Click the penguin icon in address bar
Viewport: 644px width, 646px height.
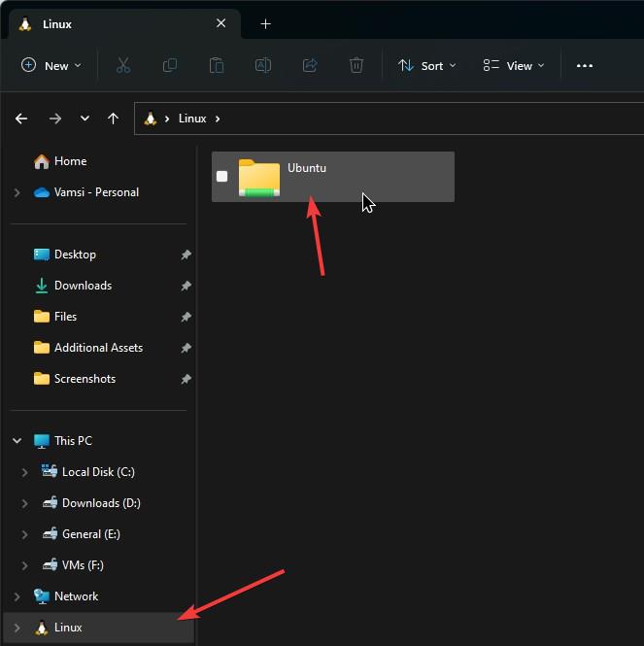click(x=151, y=119)
